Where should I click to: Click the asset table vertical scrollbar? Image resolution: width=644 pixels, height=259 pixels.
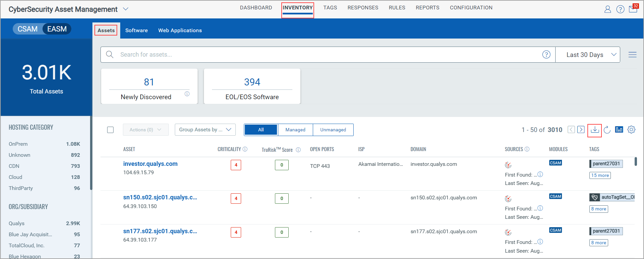coord(636,161)
